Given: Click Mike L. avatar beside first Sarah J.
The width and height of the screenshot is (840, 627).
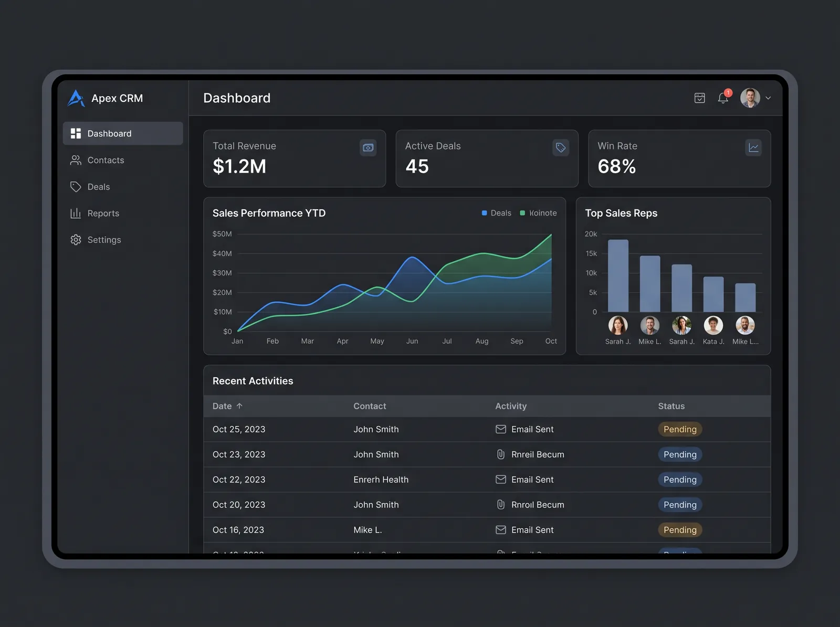Looking at the screenshot, I should pos(650,325).
